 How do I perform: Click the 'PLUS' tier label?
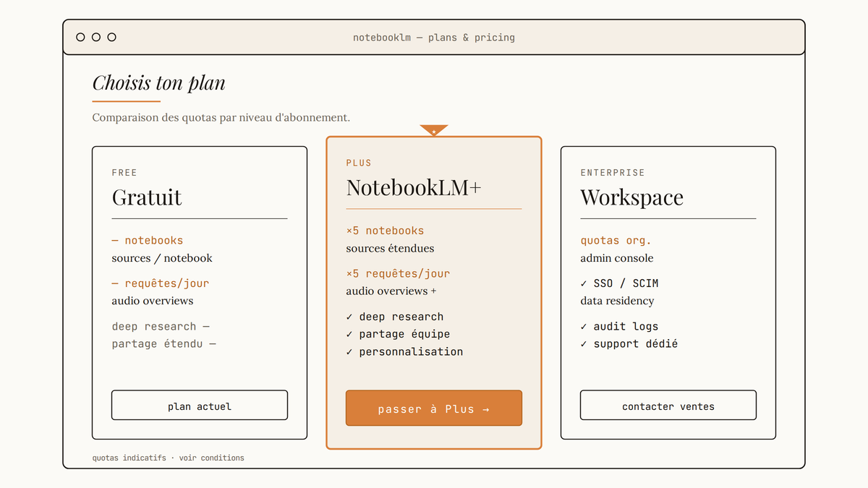[x=359, y=163]
